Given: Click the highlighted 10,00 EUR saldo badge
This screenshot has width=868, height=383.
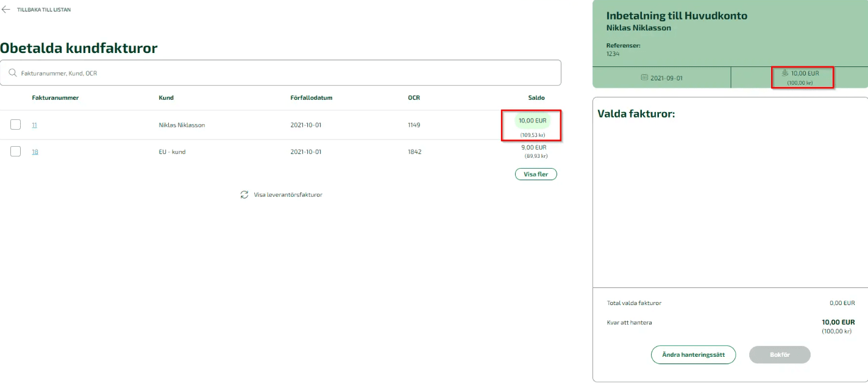Looking at the screenshot, I should pos(533,121).
